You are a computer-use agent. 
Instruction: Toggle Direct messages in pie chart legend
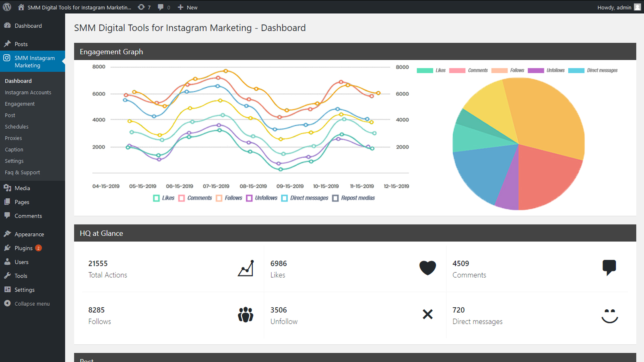pyautogui.click(x=593, y=70)
